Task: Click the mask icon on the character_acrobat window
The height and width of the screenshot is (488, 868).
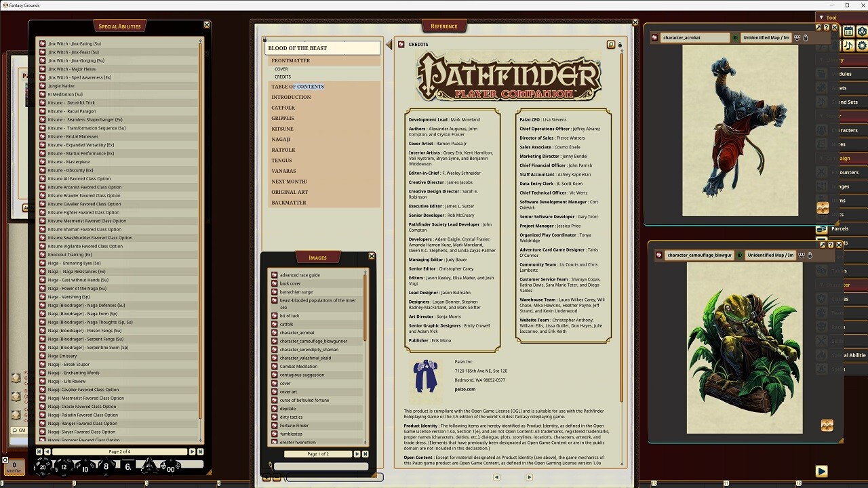Action: pos(798,37)
